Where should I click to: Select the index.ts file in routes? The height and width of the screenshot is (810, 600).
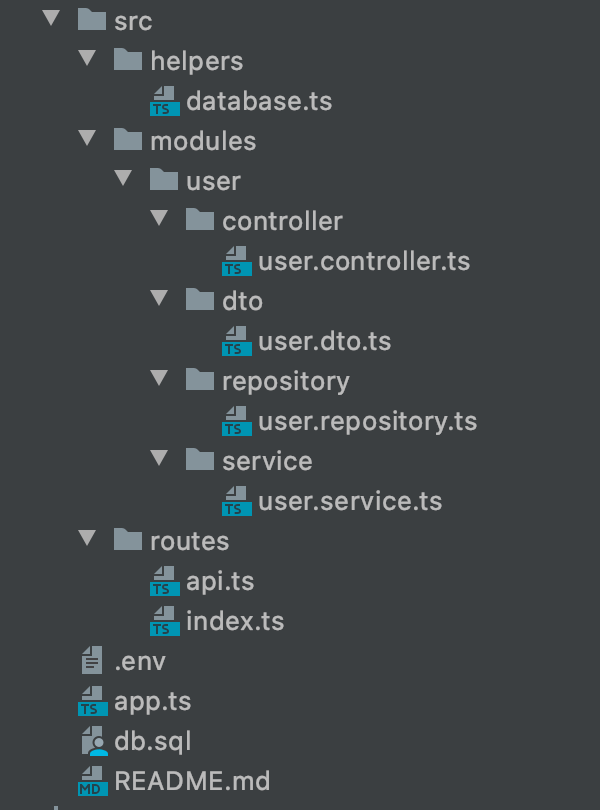[x=236, y=620]
